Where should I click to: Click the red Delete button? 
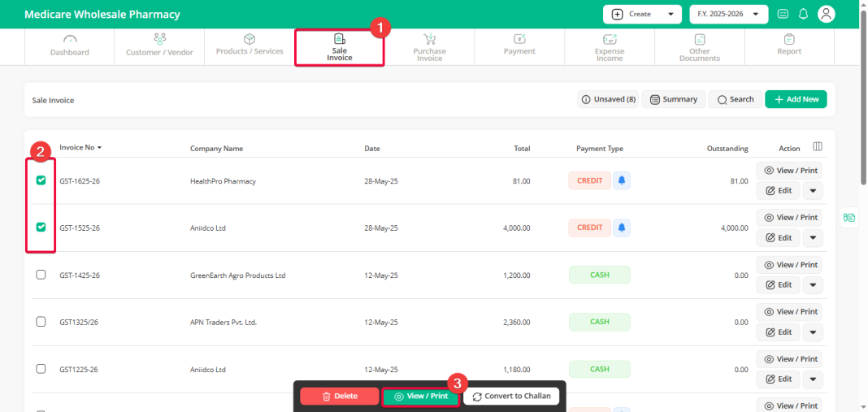tap(340, 397)
